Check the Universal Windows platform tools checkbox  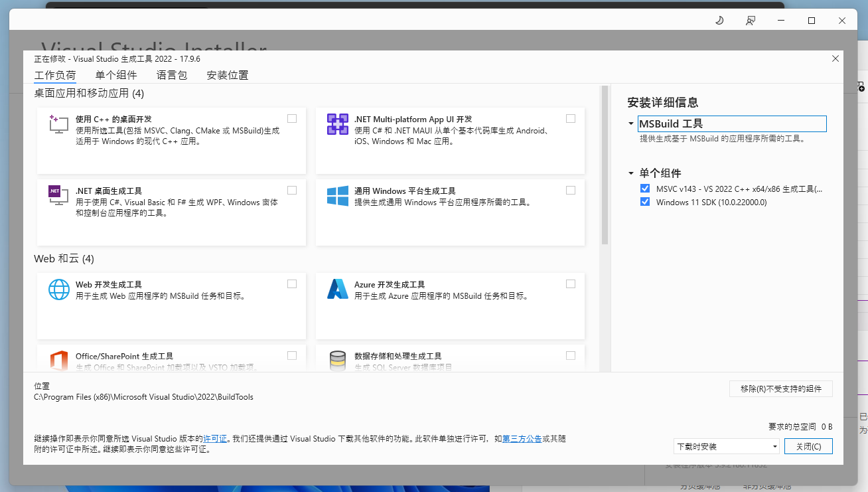571,190
